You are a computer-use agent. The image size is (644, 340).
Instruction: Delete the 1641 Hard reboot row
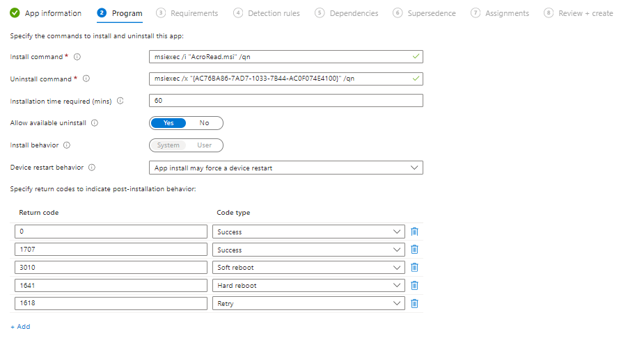pos(414,285)
